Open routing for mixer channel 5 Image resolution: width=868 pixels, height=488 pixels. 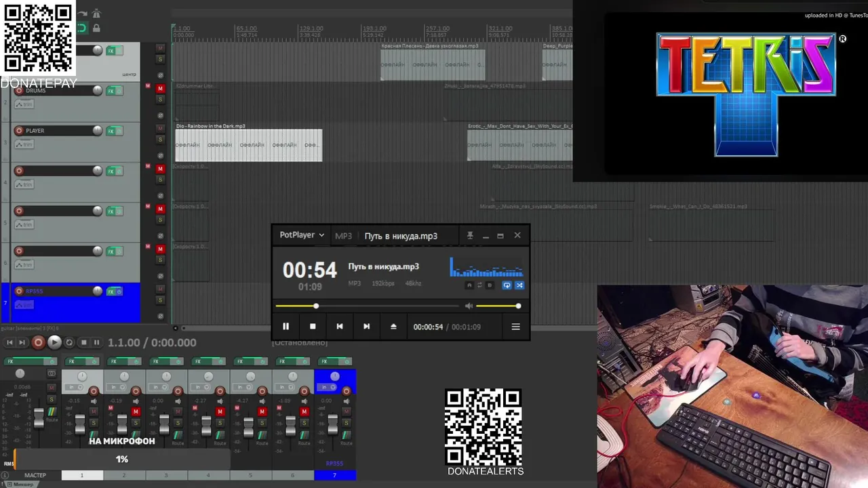(262, 436)
